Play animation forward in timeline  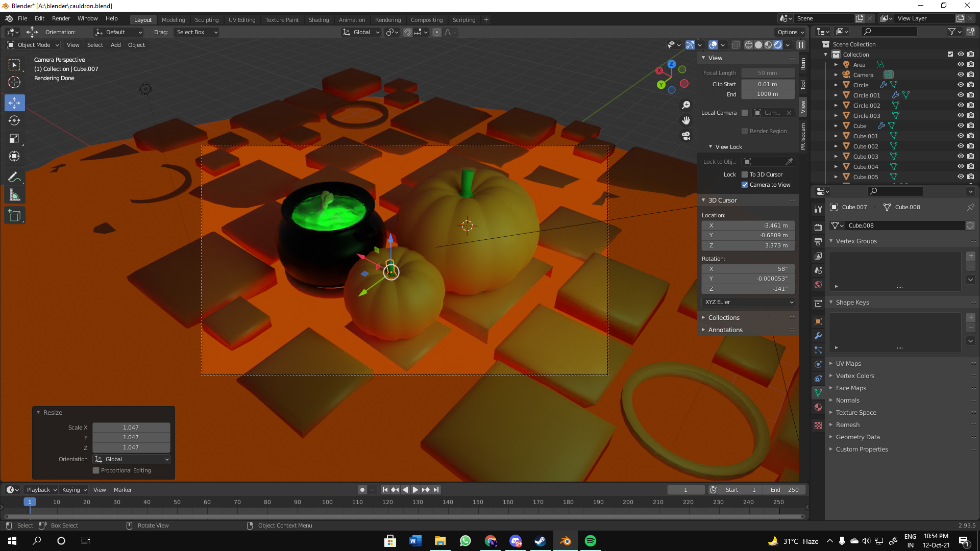[415, 490]
